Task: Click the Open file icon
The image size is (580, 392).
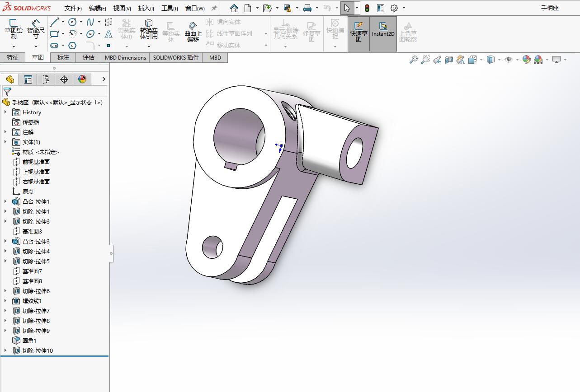Action: point(267,8)
